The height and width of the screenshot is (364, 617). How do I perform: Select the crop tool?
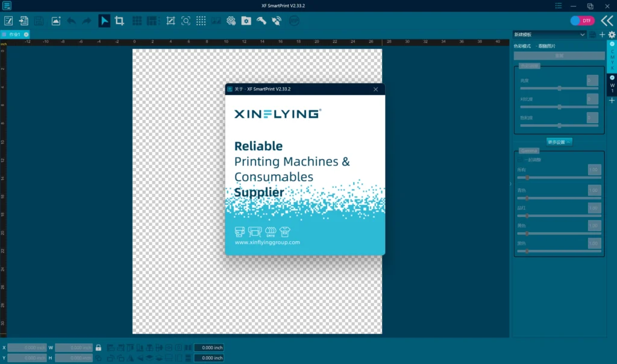point(119,21)
